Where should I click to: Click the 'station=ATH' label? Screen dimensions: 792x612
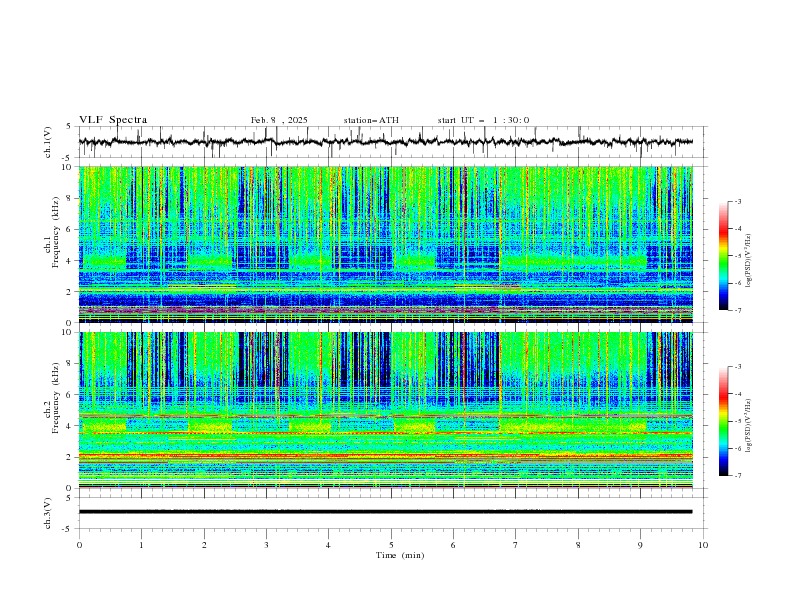click(371, 120)
